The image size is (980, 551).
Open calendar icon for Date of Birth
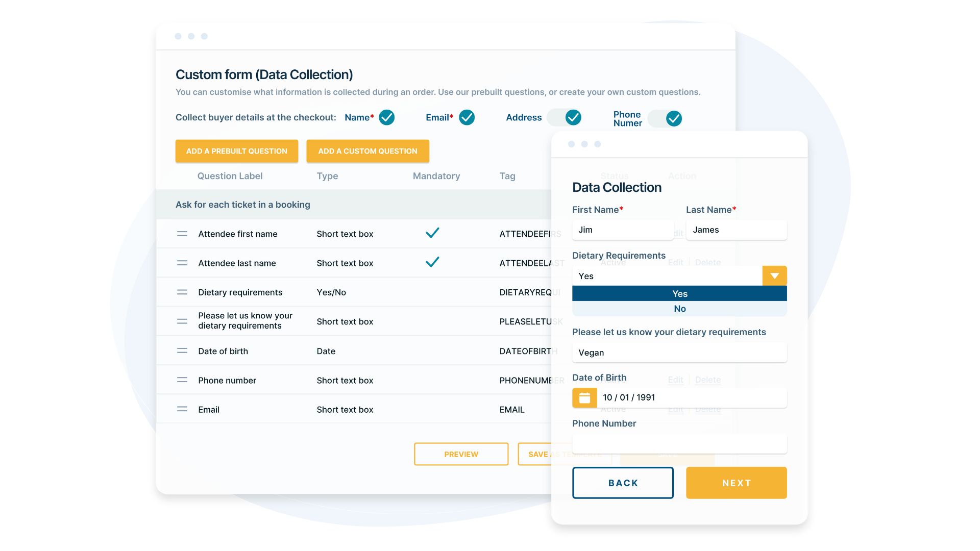(x=584, y=398)
